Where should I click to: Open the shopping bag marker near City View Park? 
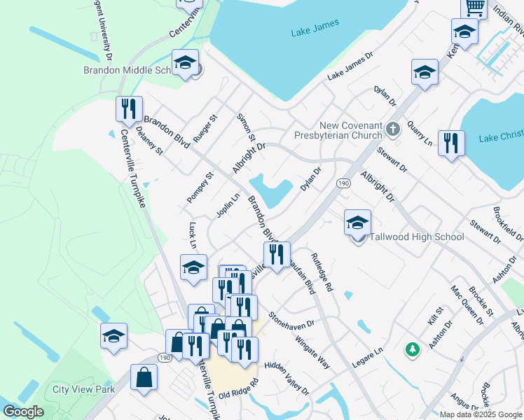(x=144, y=380)
